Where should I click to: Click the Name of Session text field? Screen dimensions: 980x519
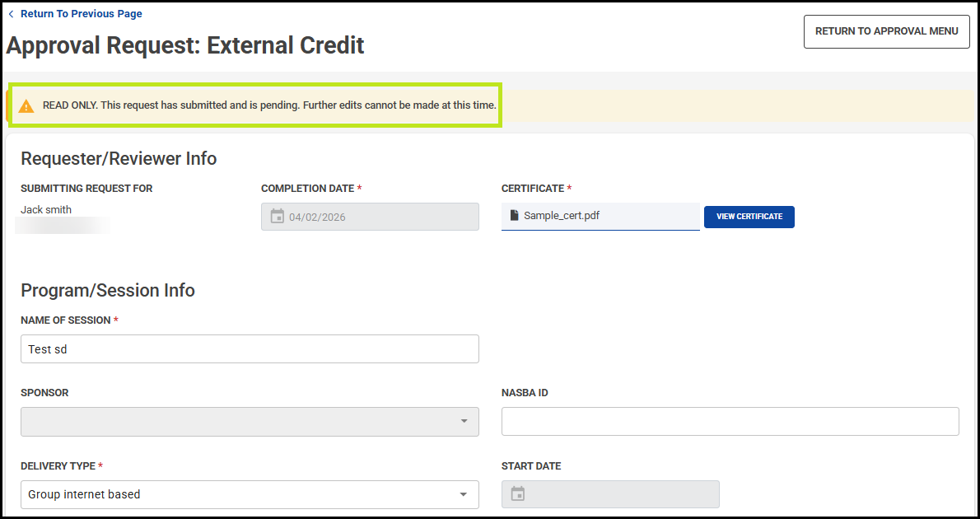[250, 349]
